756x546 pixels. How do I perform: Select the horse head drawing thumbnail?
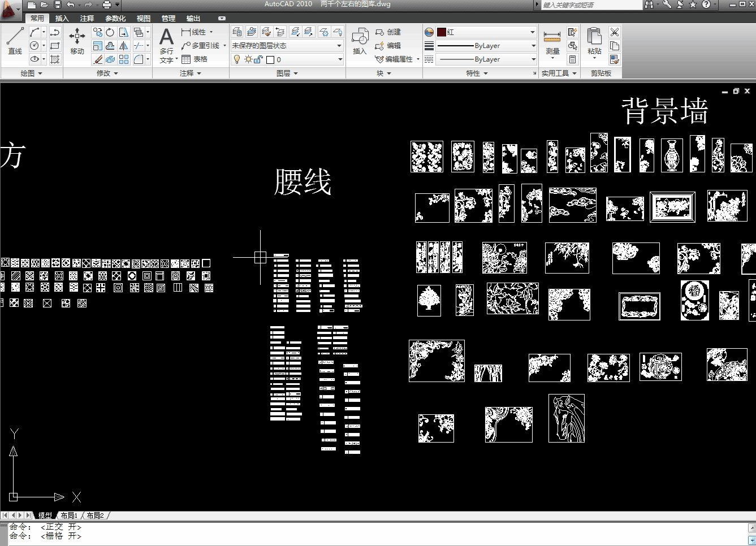tap(567, 418)
